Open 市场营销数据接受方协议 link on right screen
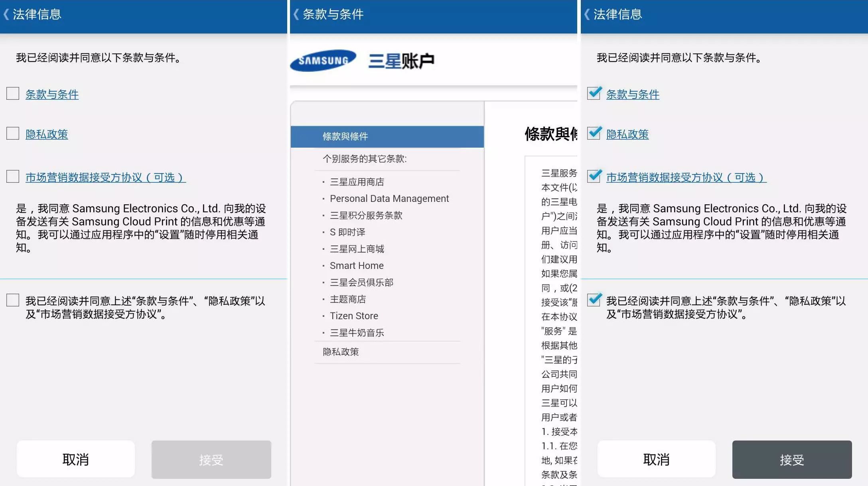The image size is (868, 486). coord(687,178)
